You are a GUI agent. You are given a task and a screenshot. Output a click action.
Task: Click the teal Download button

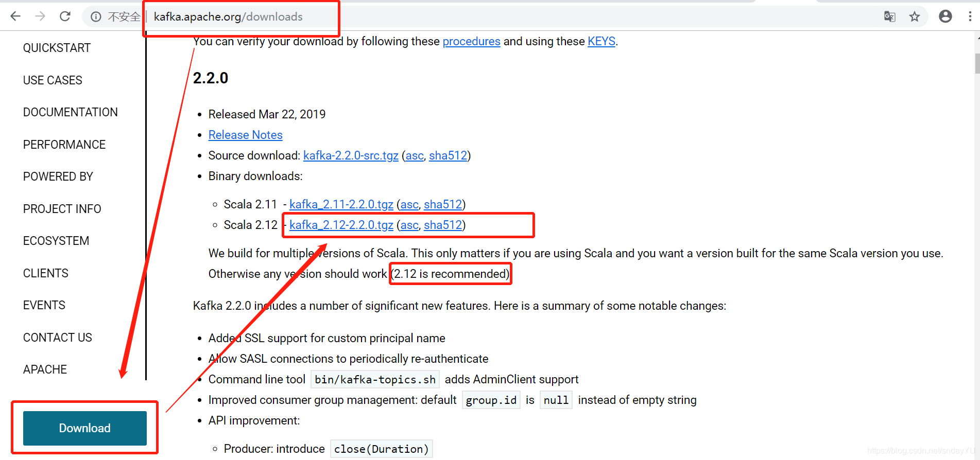85,428
